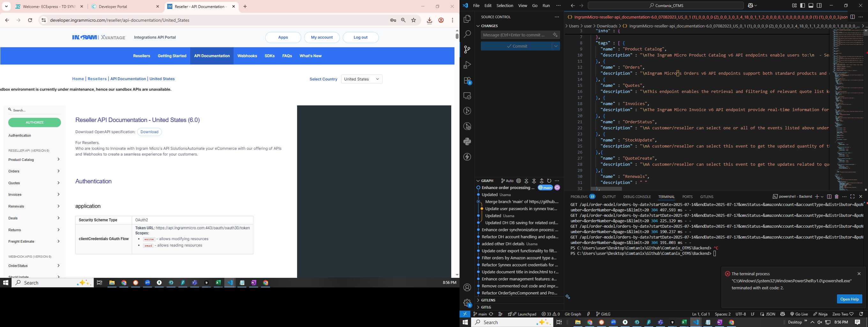868x327 pixels.
Task: Click Open Help in the terminal notification
Action: [849, 299]
